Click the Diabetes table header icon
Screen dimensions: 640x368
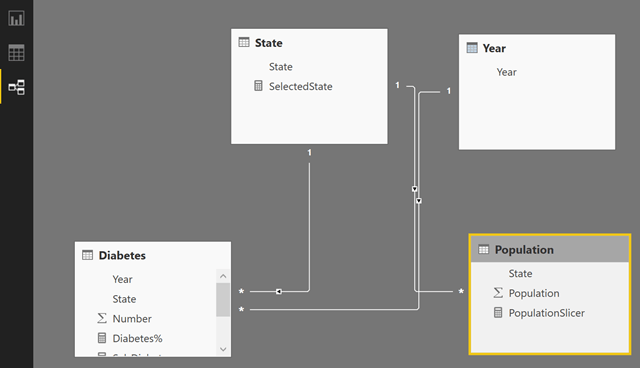(x=88, y=255)
